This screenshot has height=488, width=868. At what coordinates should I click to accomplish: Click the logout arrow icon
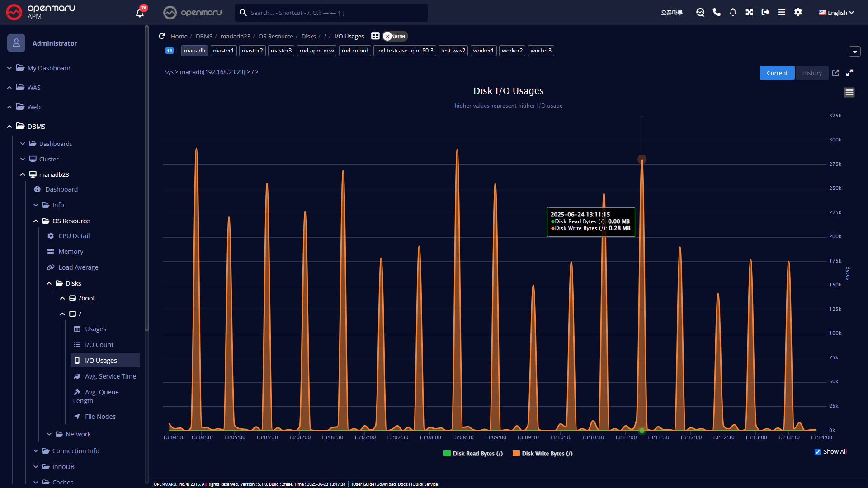tap(765, 12)
